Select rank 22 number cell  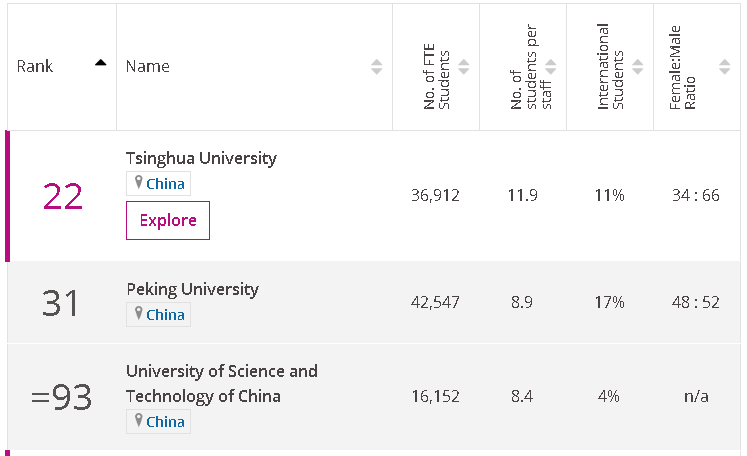pos(62,196)
